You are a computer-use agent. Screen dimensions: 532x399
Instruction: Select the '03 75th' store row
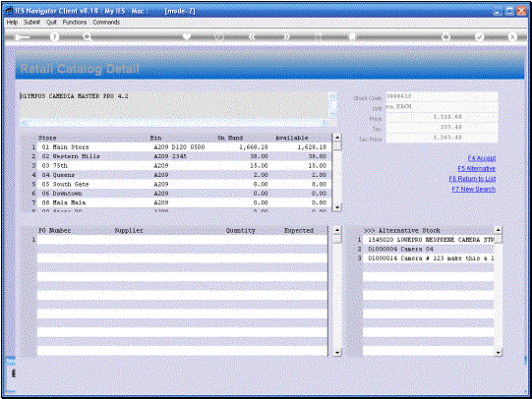(x=183, y=166)
